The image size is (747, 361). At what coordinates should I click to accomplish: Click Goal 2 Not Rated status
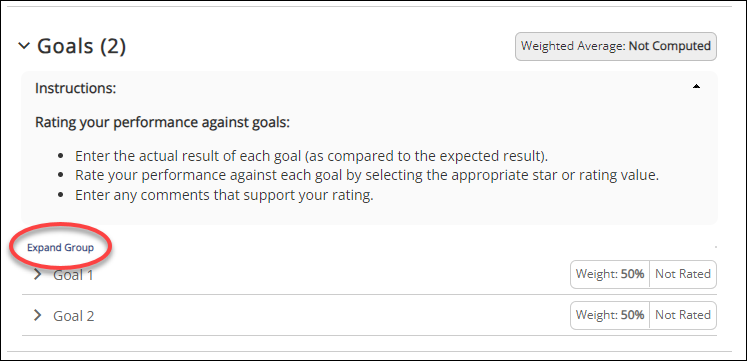coord(683,315)
